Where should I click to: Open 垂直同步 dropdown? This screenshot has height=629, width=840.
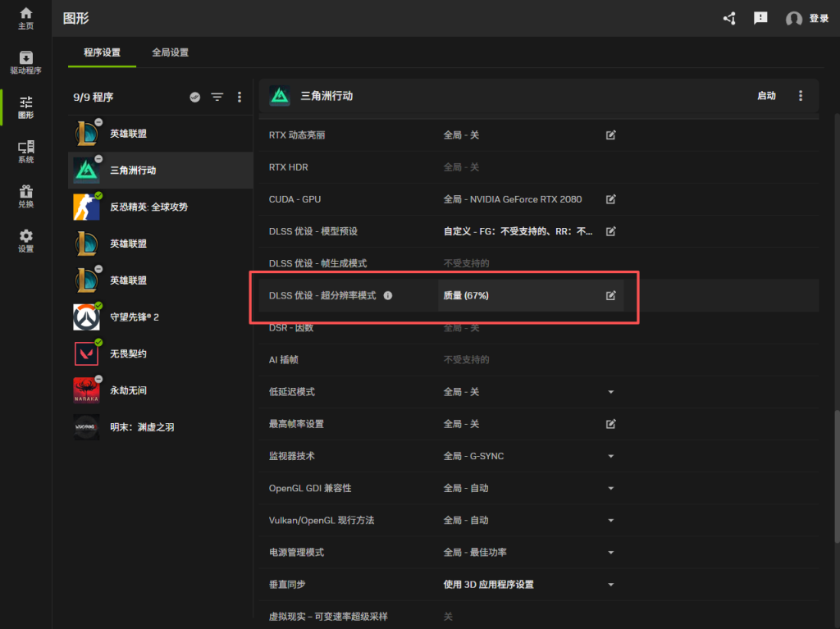[x=610, y=585]
